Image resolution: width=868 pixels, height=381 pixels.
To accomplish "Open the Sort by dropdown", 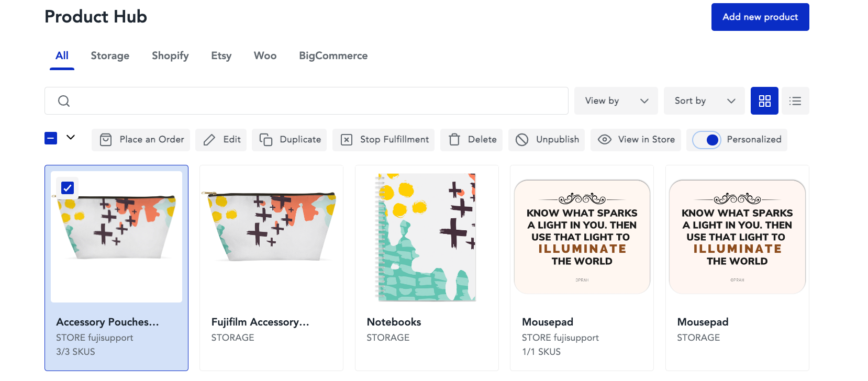I will click(x=704, y=100).
